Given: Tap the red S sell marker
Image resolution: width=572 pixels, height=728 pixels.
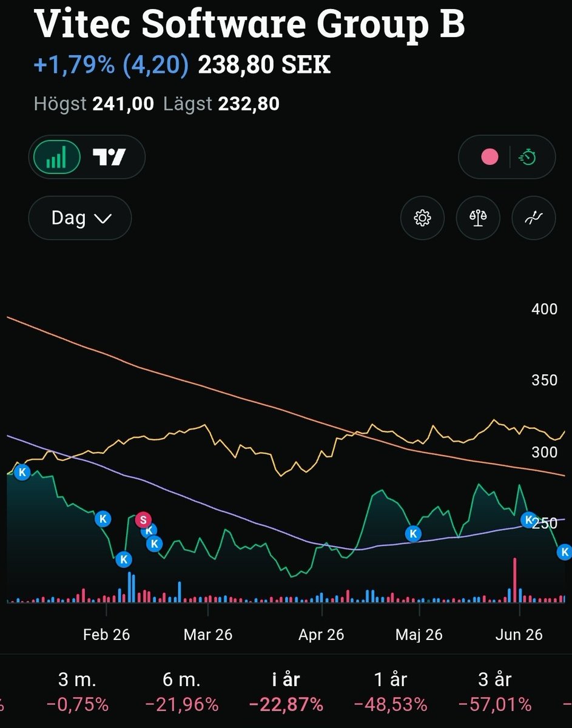Looking at the screenshot, I should (143, 519).
